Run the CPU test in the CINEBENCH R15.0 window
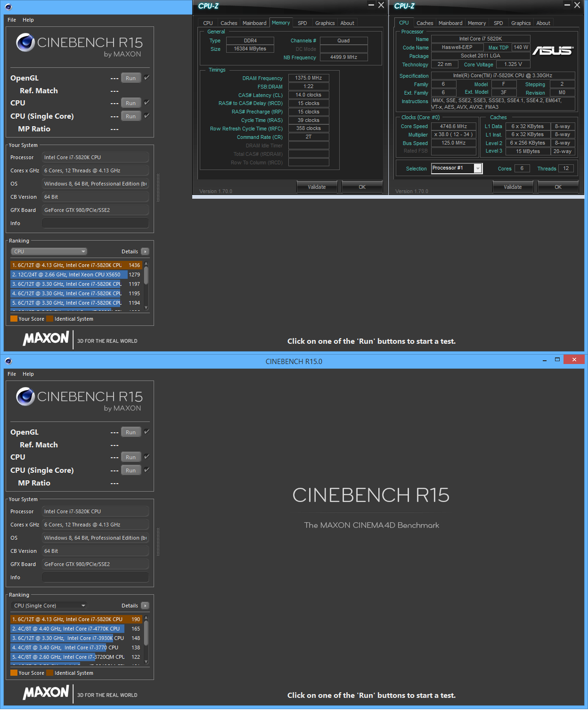This screenshot has width=588, height=712. 131,457
